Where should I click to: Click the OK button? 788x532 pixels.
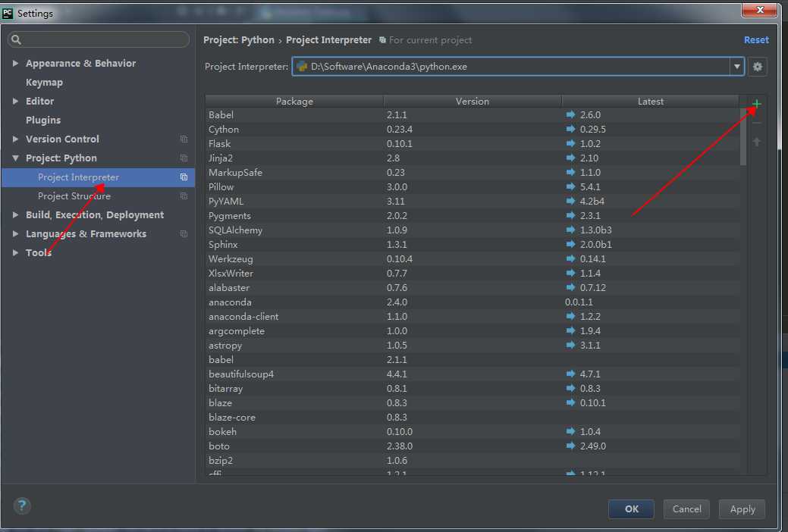pos(631,509)
